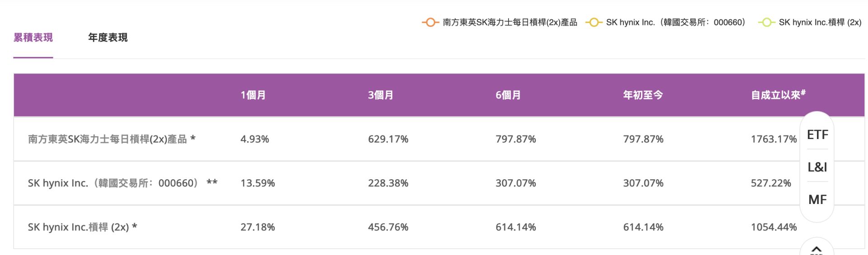This screenshot has width=868, height=255.
Task: Click the 年初至今 column header
Action: [x=643, y=95]
